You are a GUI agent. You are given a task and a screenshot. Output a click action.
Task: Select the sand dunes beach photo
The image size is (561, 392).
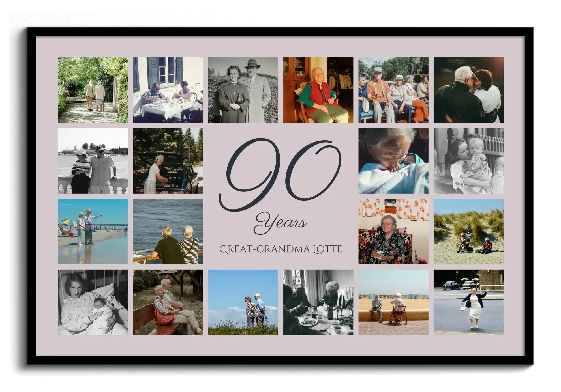[468, 231]
